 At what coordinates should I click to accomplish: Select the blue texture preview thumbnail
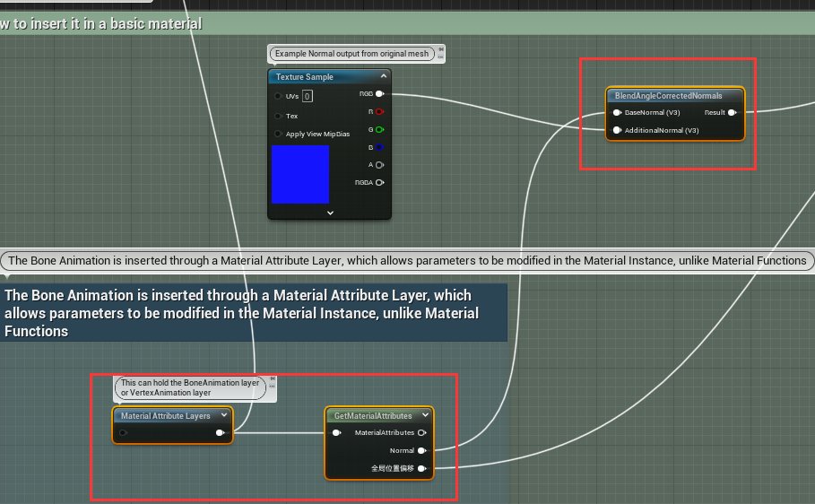pos(300,174)
